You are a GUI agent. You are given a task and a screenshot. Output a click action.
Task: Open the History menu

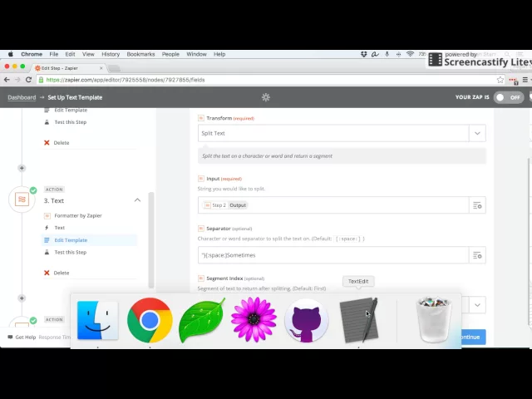(x=111, y=54)
